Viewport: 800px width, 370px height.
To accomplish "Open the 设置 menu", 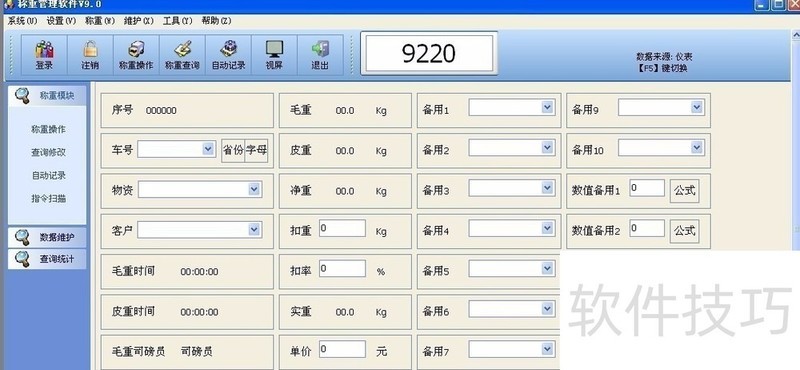I will (61, 21).
